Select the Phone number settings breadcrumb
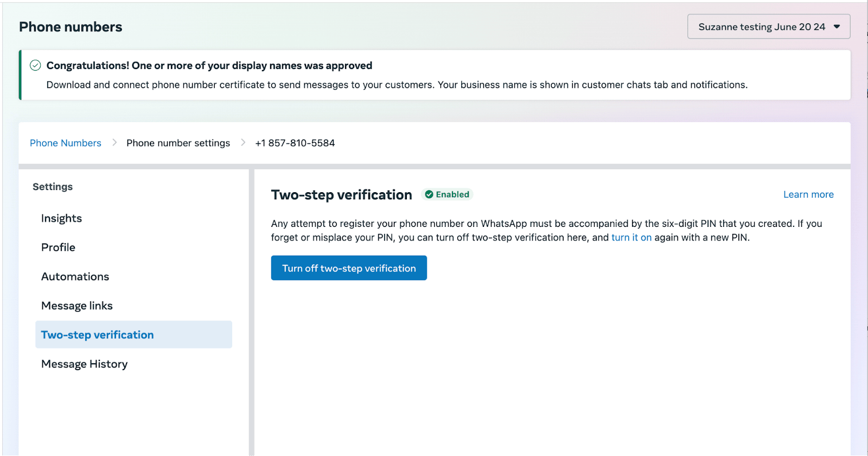This screenshot has height=456, width=868. pos(178,143)
